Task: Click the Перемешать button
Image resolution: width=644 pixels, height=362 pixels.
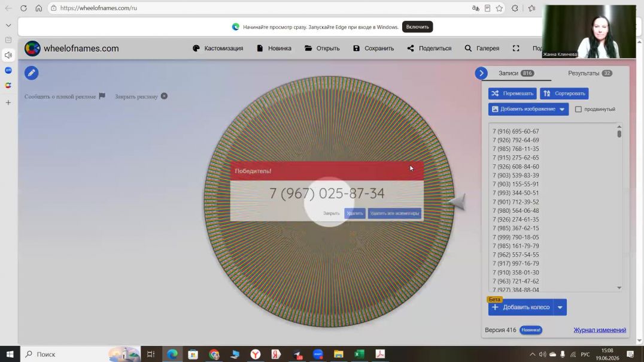Action: click(512, 93)
